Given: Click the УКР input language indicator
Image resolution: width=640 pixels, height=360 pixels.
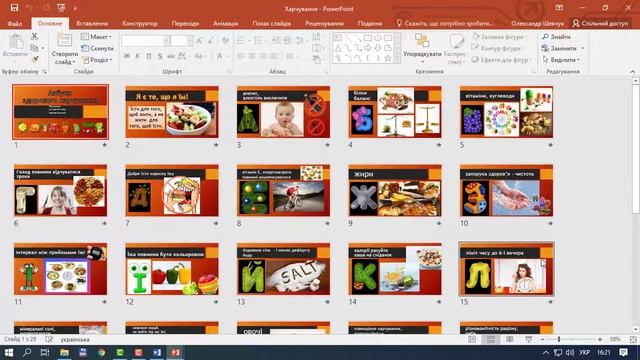Looking at the screenshot, I should [x=584, y=352].
